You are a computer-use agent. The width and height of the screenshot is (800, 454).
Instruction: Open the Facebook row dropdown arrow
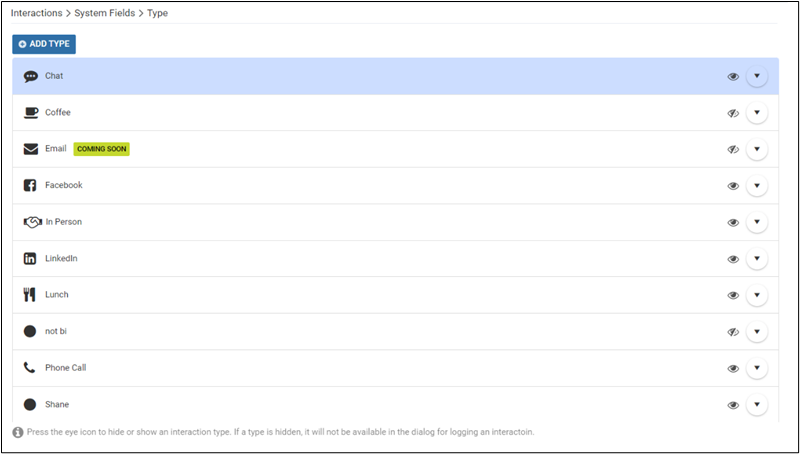coord(757,185)
